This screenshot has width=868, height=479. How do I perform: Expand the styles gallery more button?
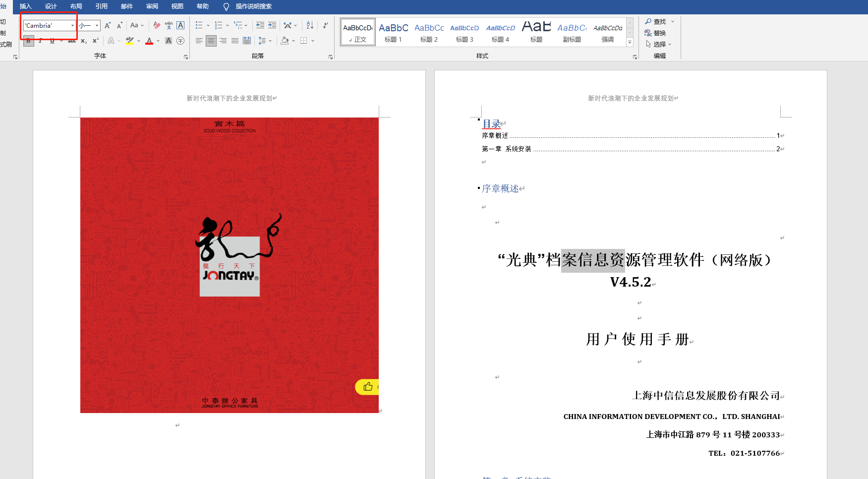[630, 43]
